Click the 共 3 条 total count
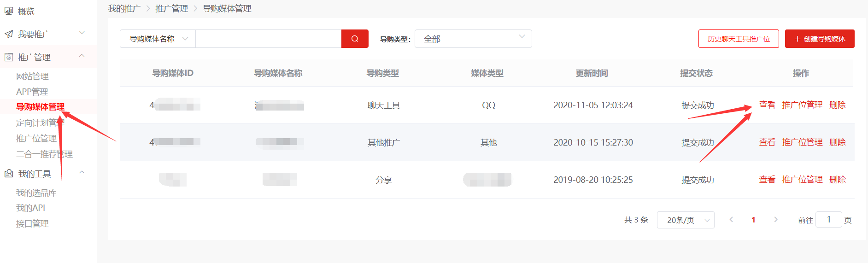 636,220
